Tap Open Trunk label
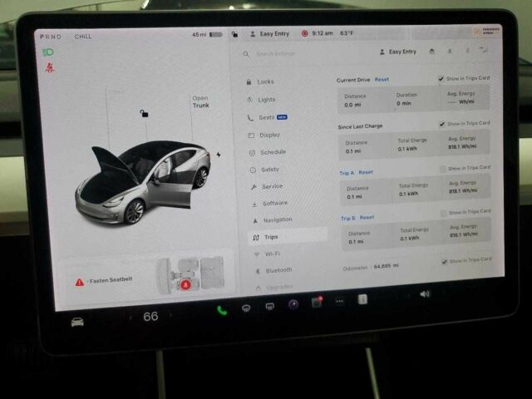 tap(200, 101)
